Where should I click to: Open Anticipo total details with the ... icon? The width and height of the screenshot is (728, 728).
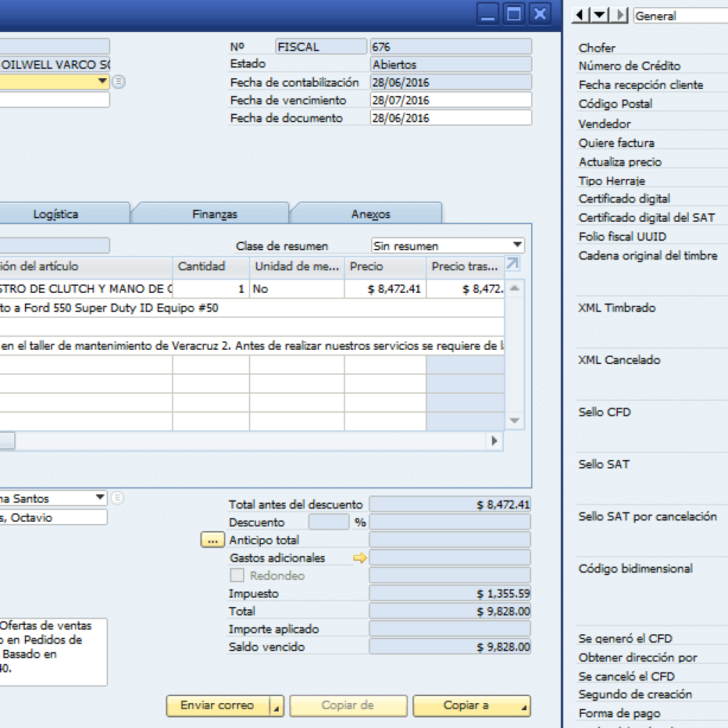[212, 540]
